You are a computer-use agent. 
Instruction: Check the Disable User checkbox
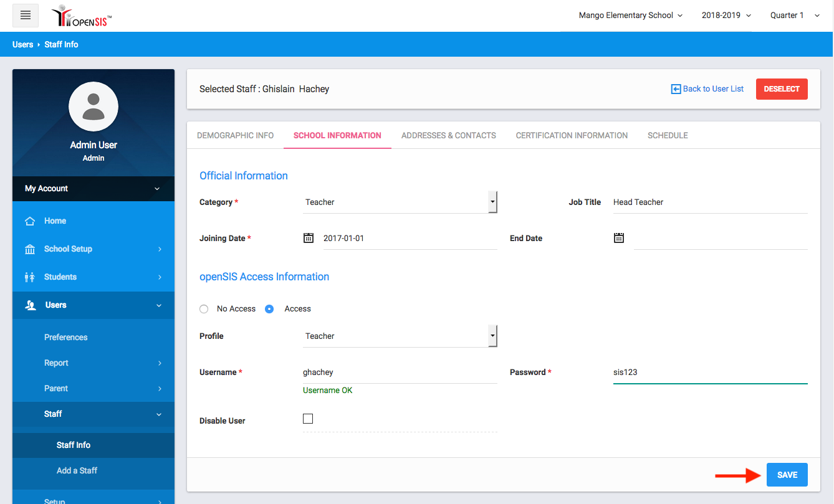[x=308, y=419]
